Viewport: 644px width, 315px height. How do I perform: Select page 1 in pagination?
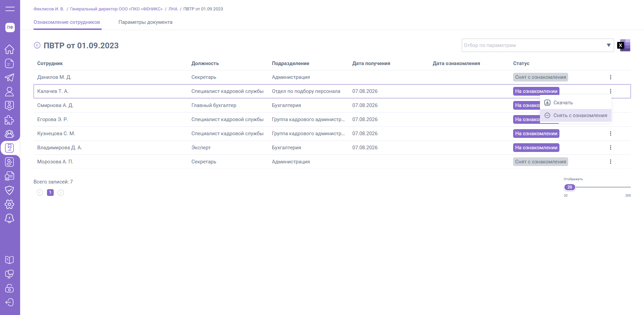click(50, 193)
